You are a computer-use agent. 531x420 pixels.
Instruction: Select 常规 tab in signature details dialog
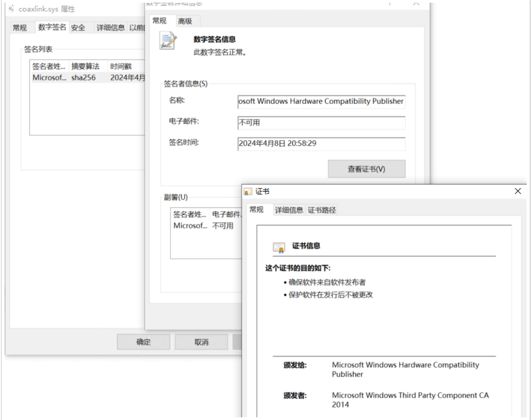[159, 21]
